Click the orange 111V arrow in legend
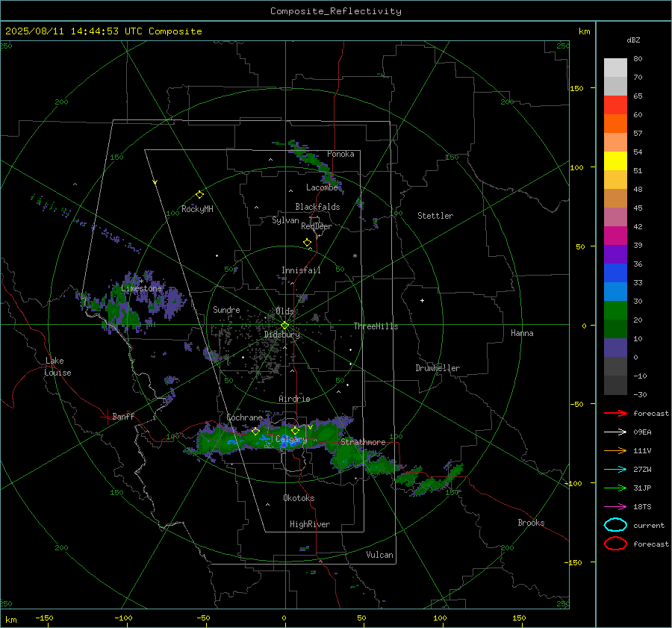The width and height of the screenshot is (672, 628). coord(615,450)
